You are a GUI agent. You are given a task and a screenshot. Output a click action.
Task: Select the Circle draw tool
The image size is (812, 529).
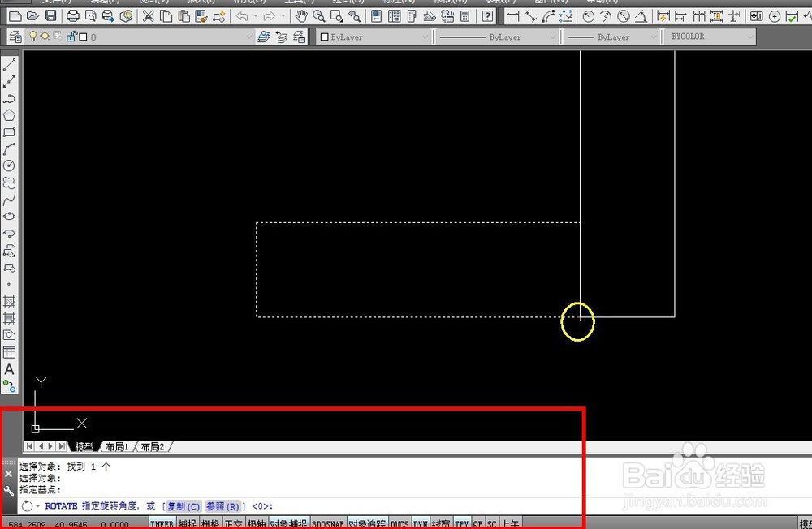pos(9,166)
